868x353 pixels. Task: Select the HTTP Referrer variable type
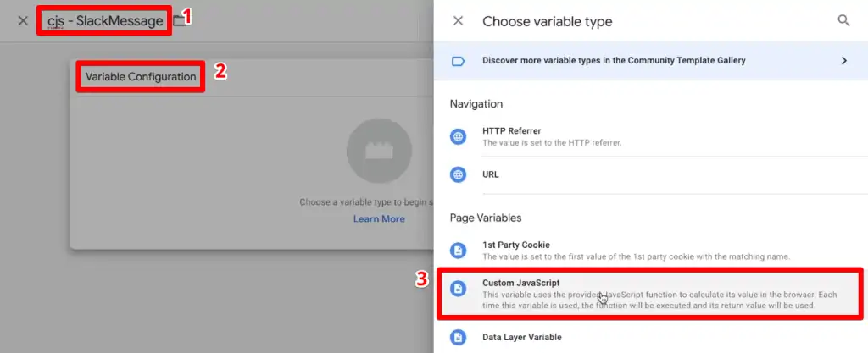pos(651,136)
